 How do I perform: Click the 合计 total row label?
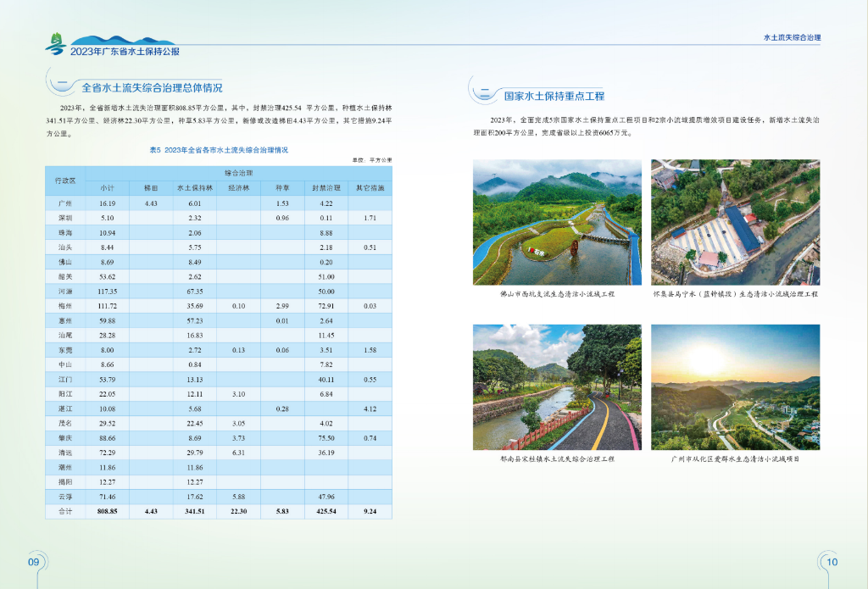pyautogui.click(x=65, y=512)
